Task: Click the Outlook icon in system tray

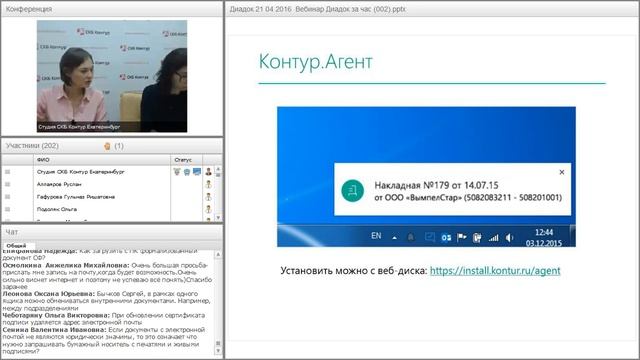Action: [x=446, y=238]
